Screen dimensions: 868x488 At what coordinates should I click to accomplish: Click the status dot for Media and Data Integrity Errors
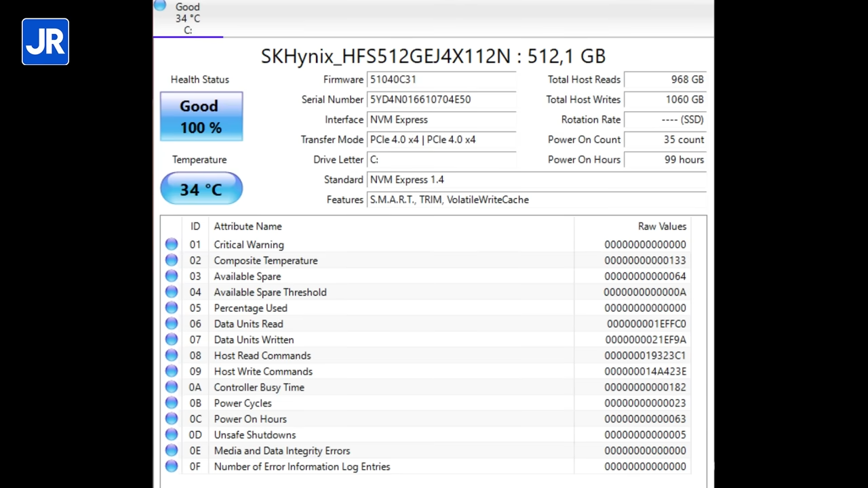point(171,451)
